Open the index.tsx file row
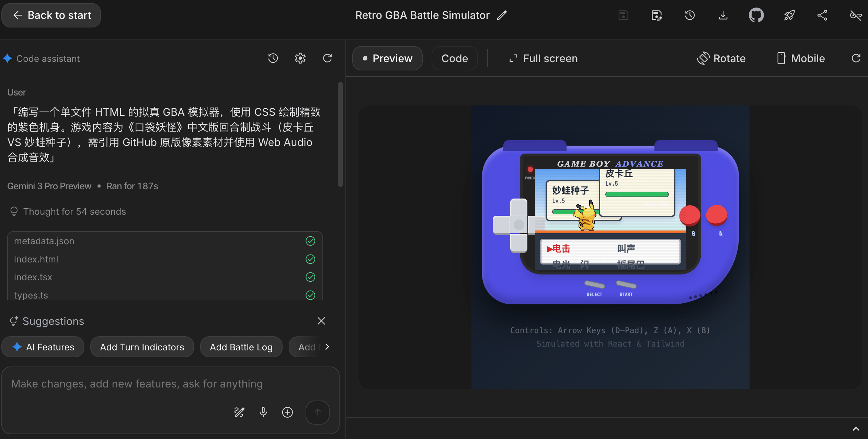Viewport: 868px width, 439px height. pos(165,277)
